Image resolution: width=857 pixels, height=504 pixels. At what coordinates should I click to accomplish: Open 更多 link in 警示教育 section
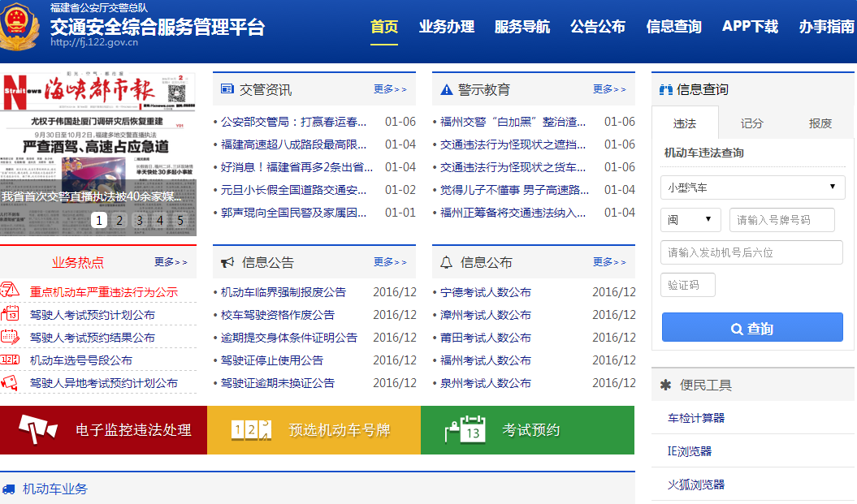pos(609,89)
